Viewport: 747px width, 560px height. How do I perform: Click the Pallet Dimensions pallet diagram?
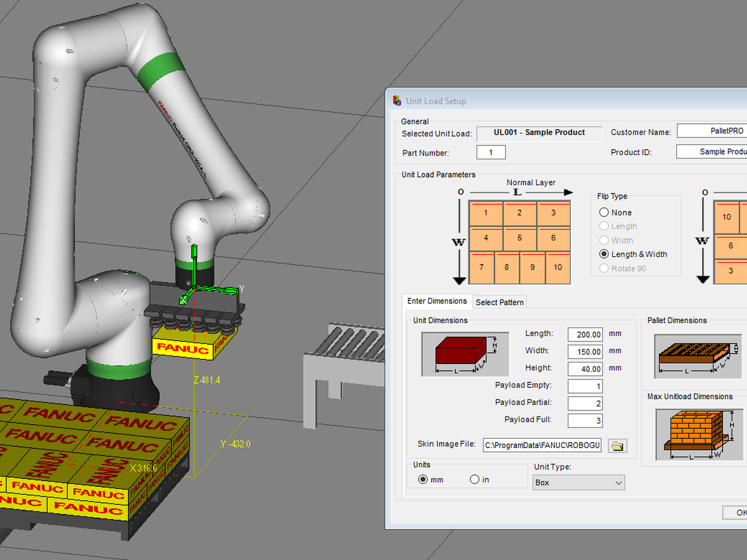[x=698, y=356]
